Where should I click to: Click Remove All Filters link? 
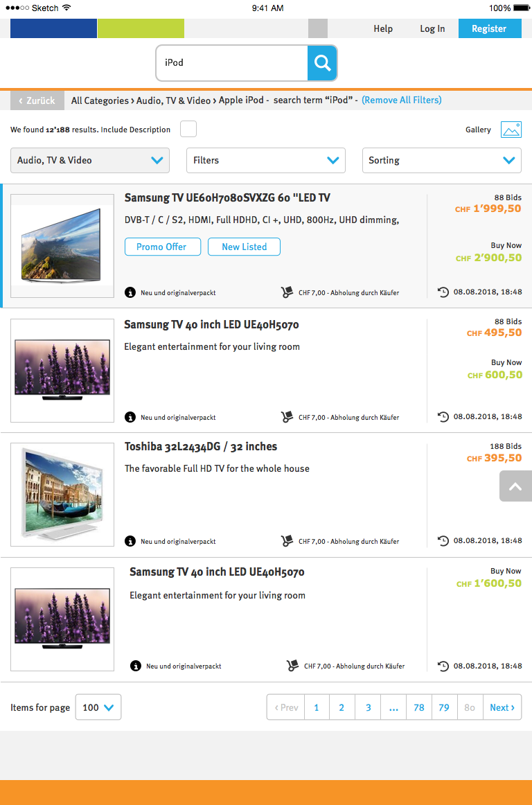tap(402, 100)
